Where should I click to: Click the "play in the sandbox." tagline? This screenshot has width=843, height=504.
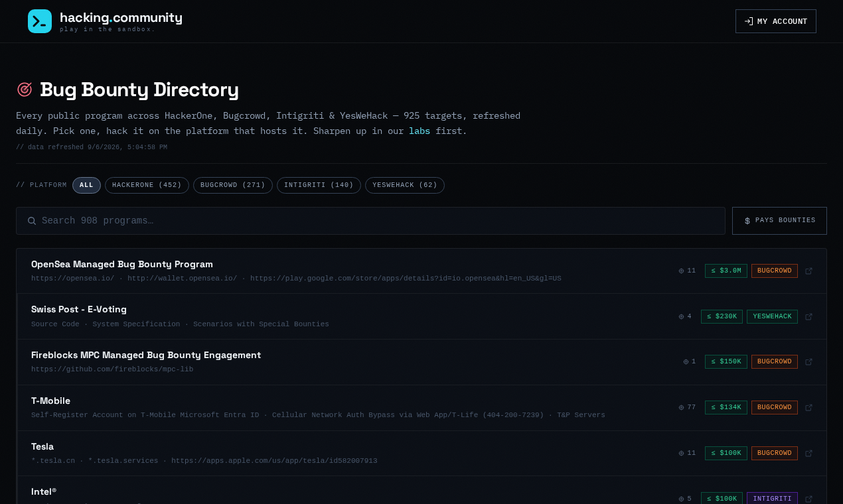tap(108, 29)
